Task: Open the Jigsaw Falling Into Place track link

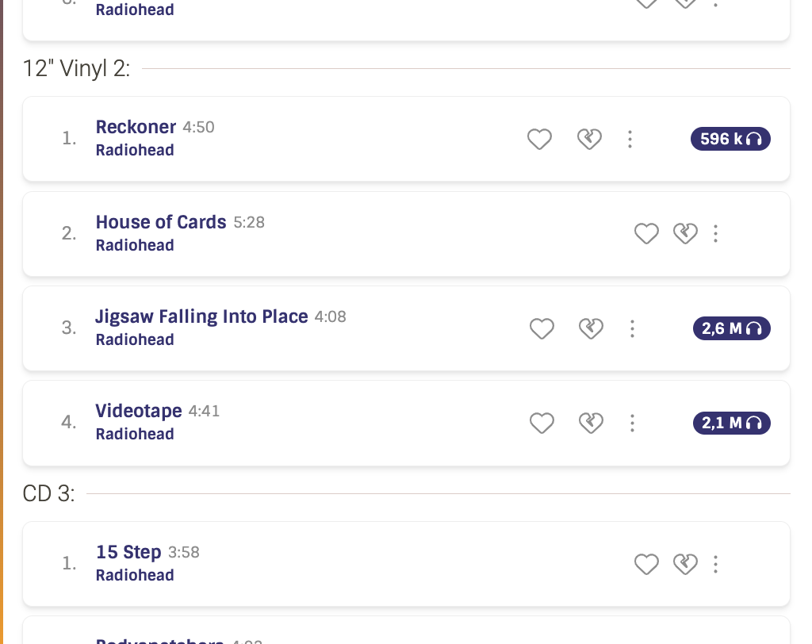Action: pos(201,316)
